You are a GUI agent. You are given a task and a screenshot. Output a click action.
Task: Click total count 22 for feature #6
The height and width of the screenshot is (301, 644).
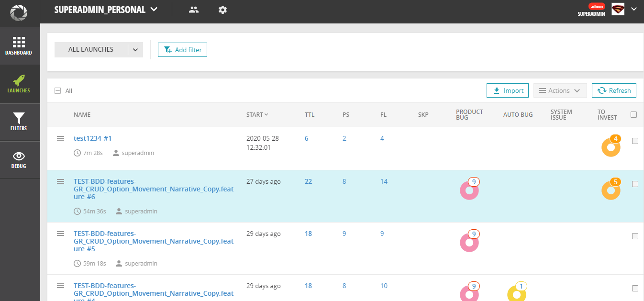[x=308, y=181]
